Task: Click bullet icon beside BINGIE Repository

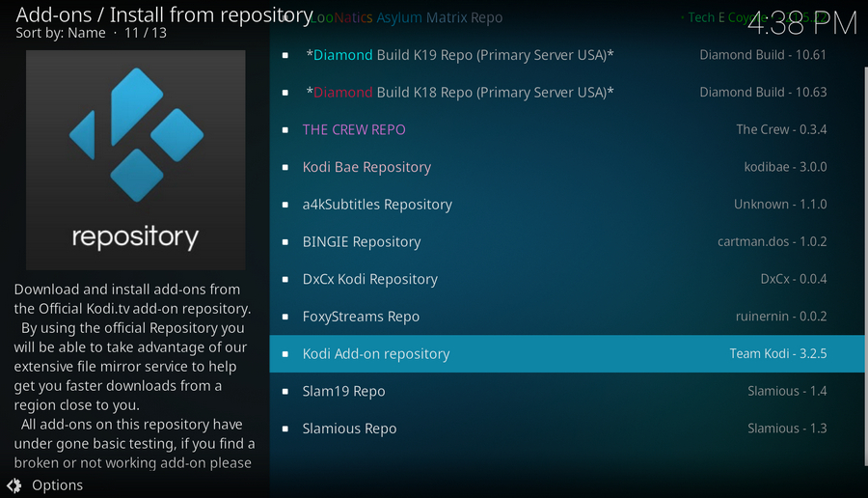Action: point(285,242)
